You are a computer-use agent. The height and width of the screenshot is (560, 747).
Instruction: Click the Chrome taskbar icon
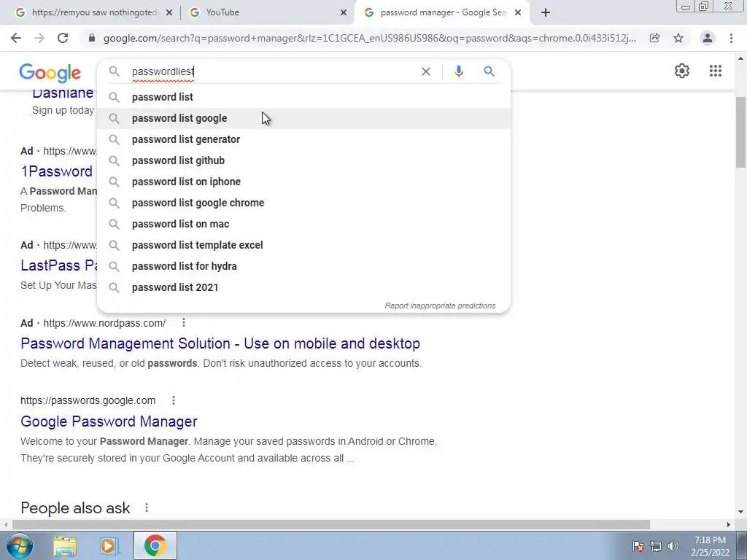(155, 545)
